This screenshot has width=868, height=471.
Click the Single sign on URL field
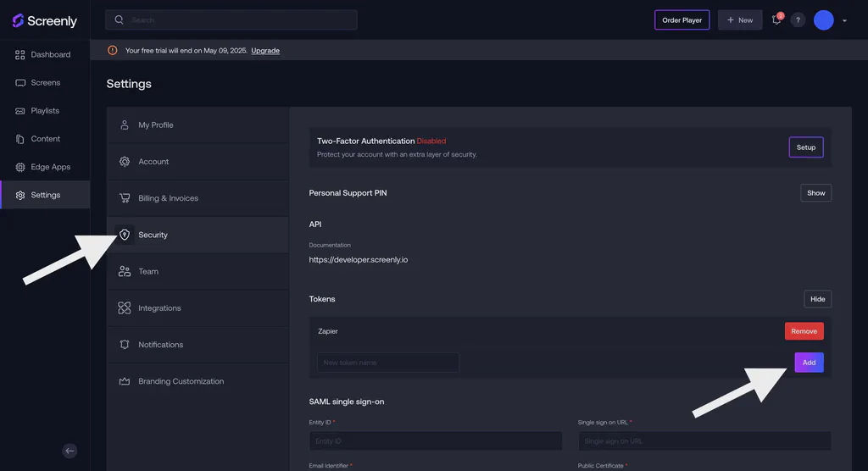704,441
